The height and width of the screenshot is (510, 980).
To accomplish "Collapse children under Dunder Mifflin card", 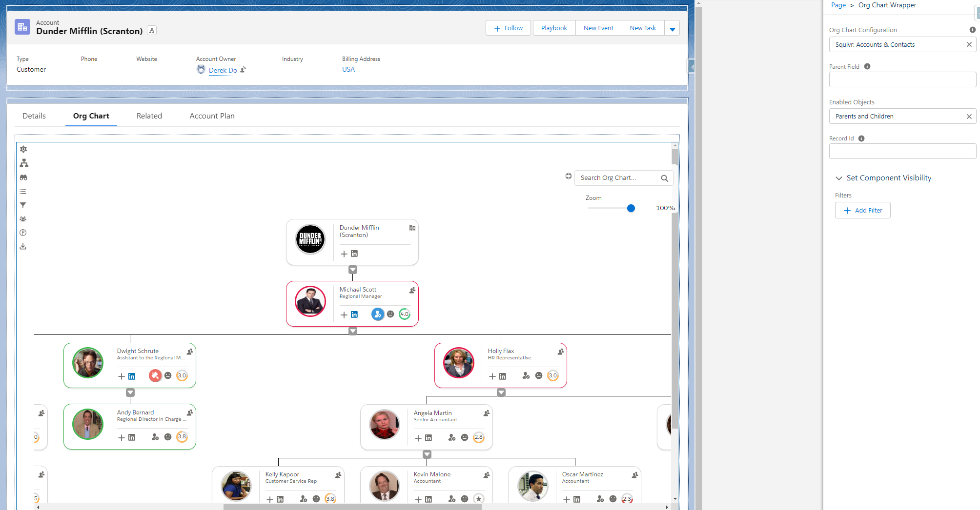I will [x=353, y=270].
